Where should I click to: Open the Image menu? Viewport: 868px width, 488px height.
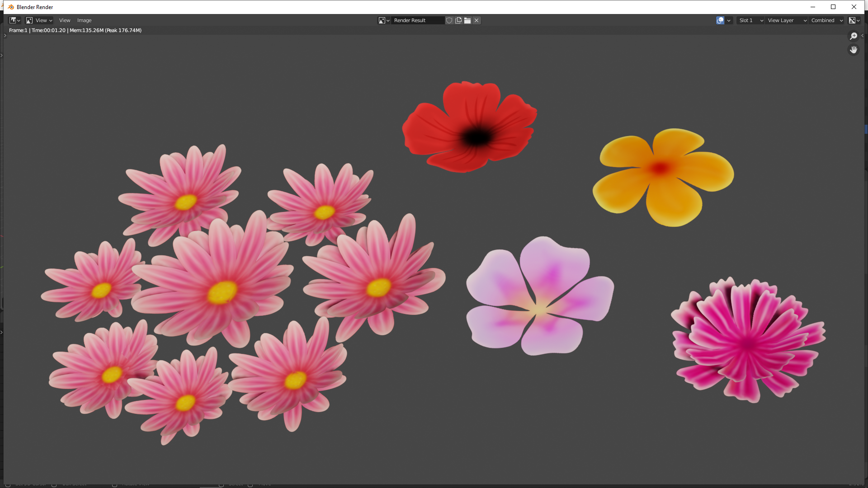(x=84, y=20)
